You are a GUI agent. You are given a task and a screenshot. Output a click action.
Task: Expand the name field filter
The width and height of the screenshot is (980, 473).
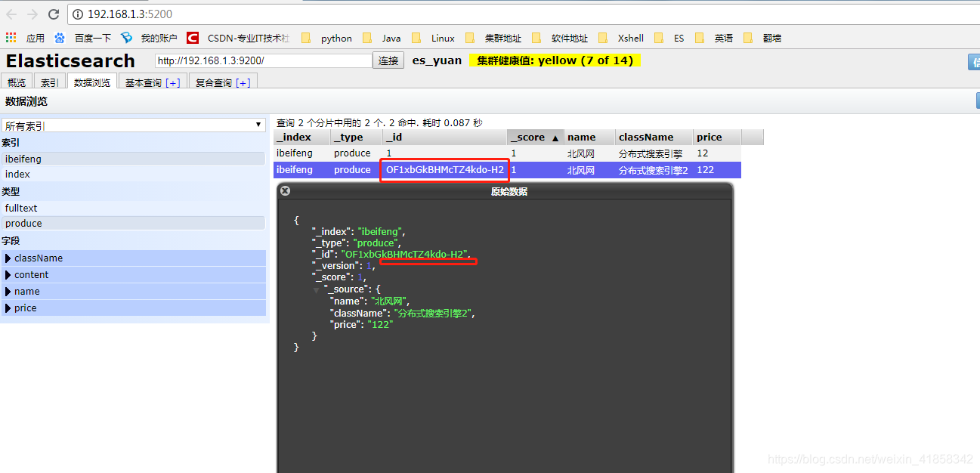tap(133, 292)
